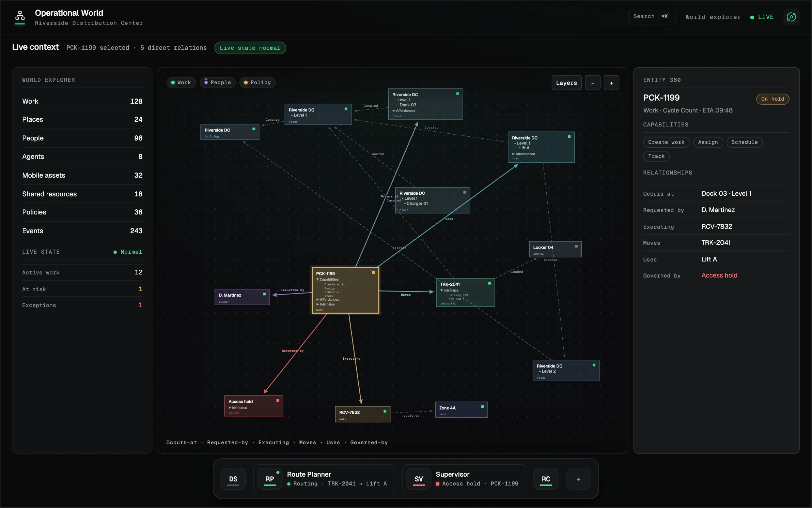Click status square on RCV-7832 node
Viewport: 812px width, 508px height.
point(385,412)
